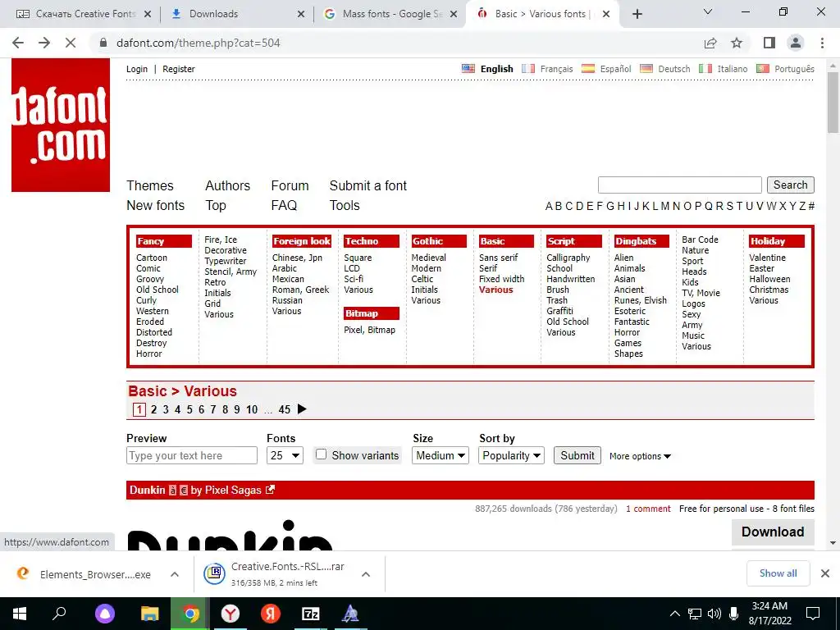This screenshot has height=630, width=840.
Task: Open the Halloween category
Action: (769, 279)
